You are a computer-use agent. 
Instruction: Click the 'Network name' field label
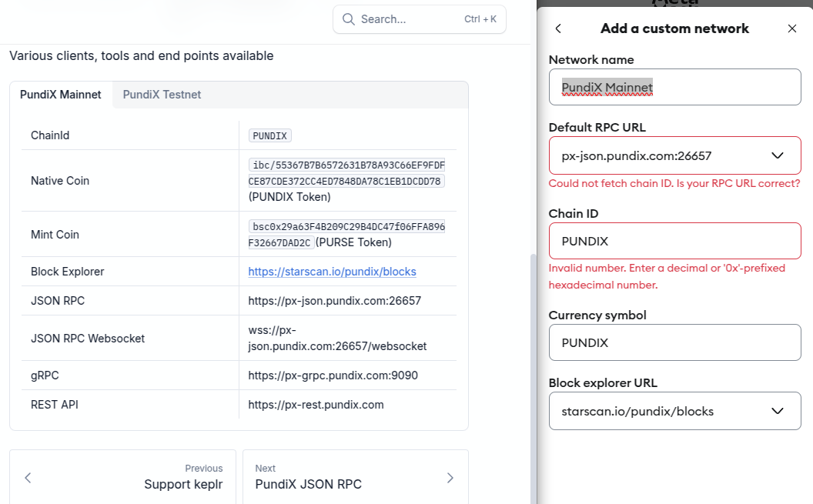pyautogui.click(x=591, y=59)
